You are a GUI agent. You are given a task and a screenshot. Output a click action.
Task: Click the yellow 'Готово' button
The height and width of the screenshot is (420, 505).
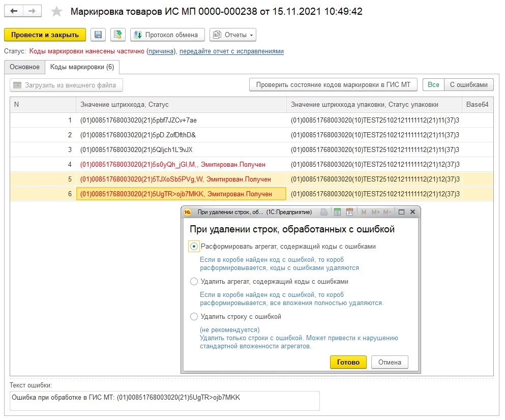click(x=348, y=362)
